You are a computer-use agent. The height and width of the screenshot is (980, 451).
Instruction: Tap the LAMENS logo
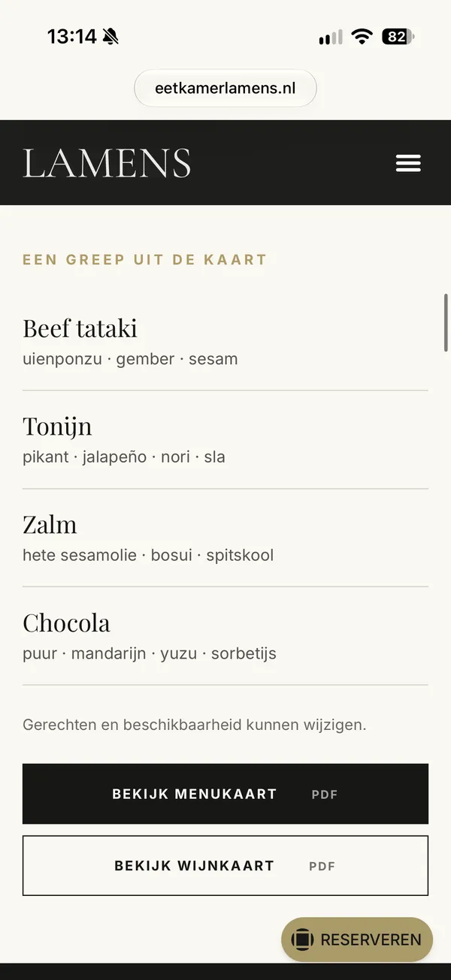click(x=107, y=163)
